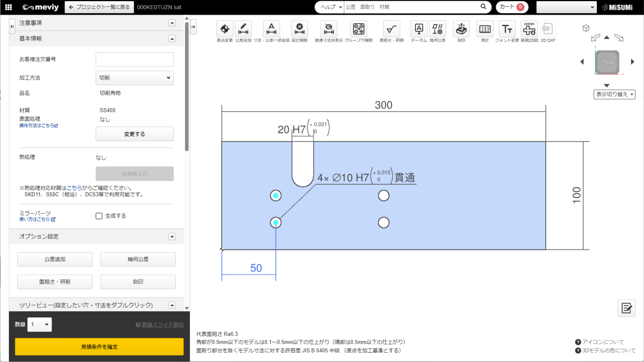Screen dimensions: 644x362
Task: Go back via プロジェクト一覧に戻る button
Action: (x=99, y=7)
